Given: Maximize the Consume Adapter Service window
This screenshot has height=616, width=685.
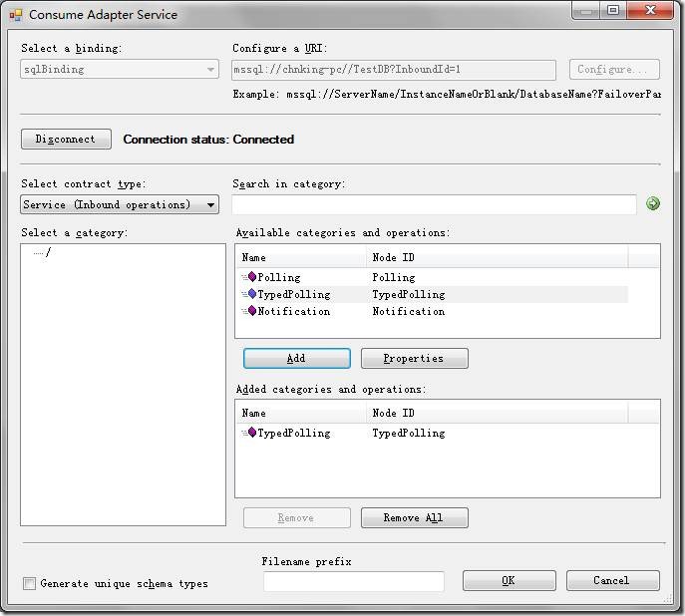Looking at the screenshot, I should coord(613,10).
